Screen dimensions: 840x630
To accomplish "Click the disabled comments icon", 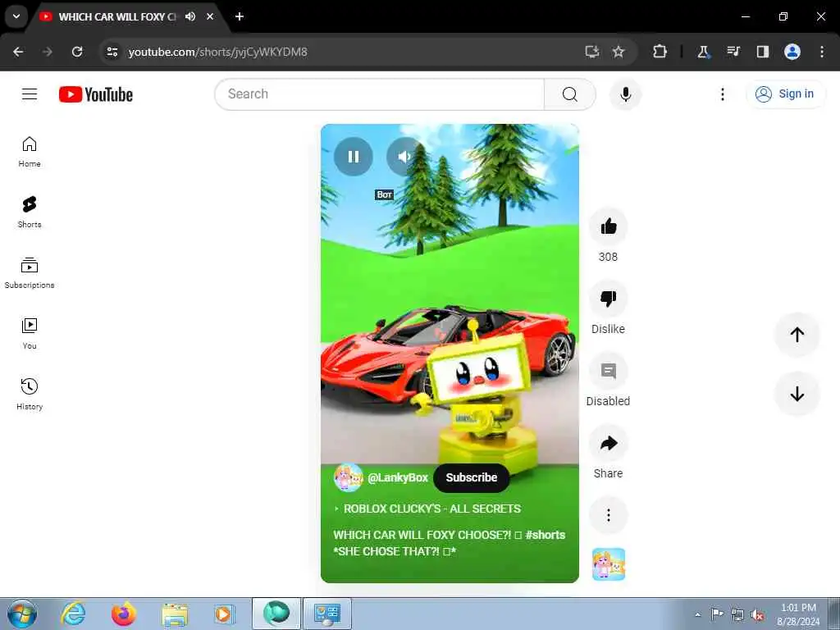I will tap(608, 371).
